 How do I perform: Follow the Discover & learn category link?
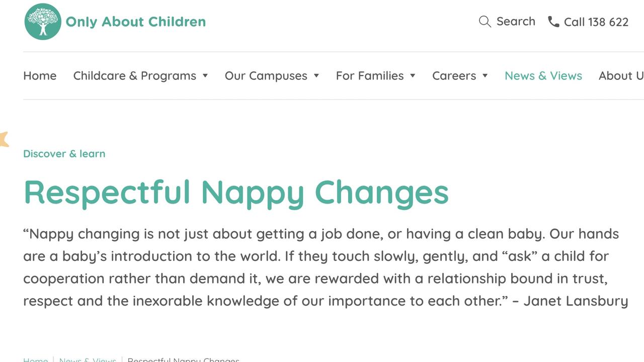click(x=64, y=154)
